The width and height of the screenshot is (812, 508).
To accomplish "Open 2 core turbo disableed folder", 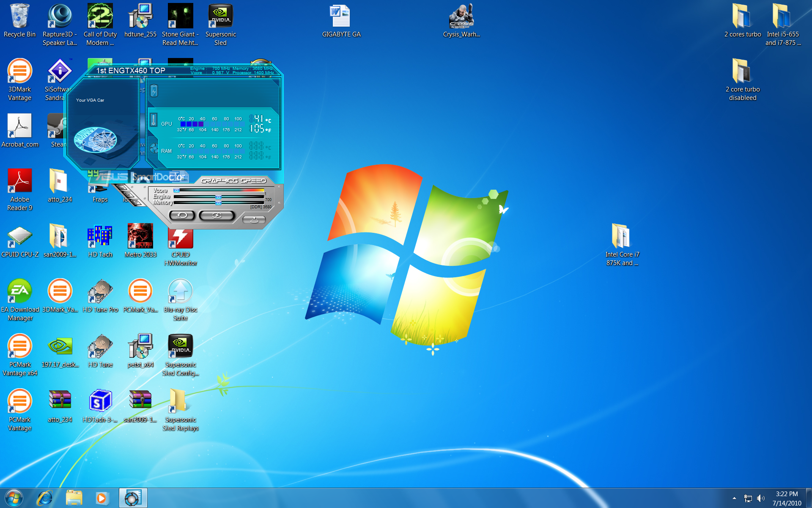I will click(x=743, y=79).
